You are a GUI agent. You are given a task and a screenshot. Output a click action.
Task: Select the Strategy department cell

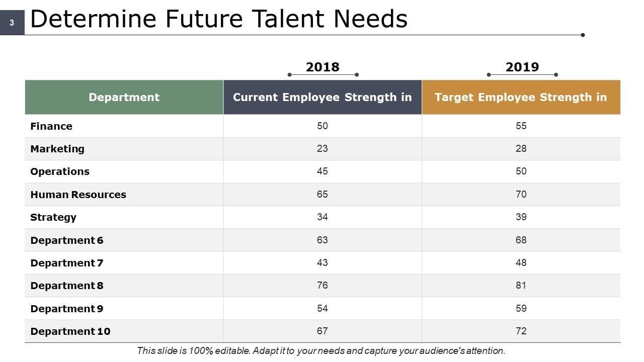[53, 217]
